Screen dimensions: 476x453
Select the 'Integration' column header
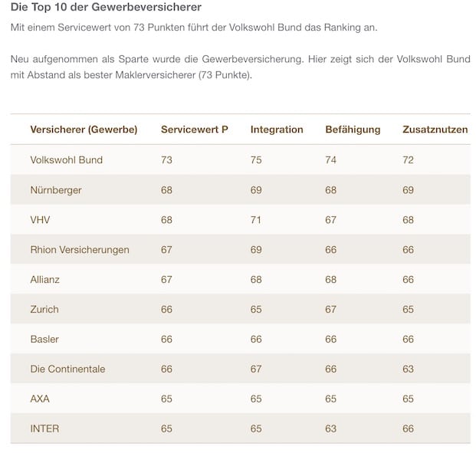tap(277, 130)
